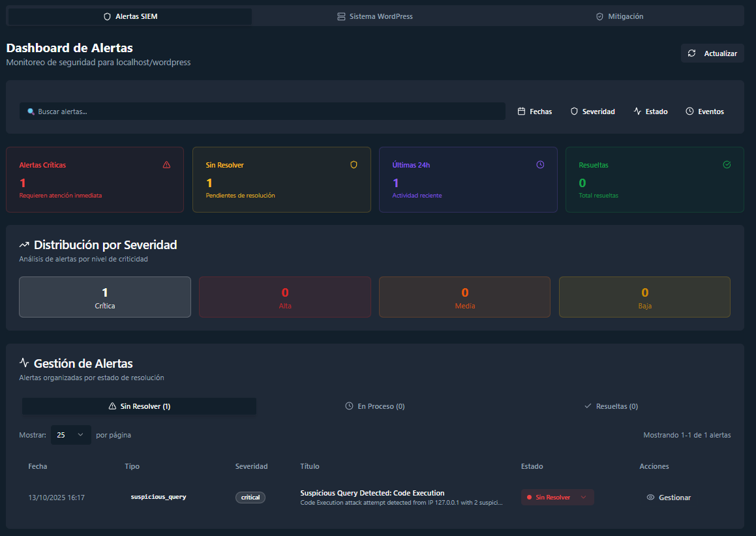
Task: Click the server icon on Sistema WordPress tab
Action: (341, 16)
